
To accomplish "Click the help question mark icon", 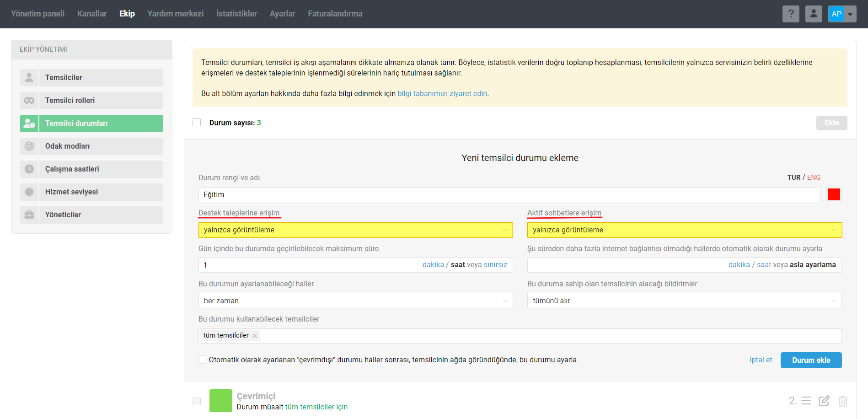I will click(x=791, y=14).
